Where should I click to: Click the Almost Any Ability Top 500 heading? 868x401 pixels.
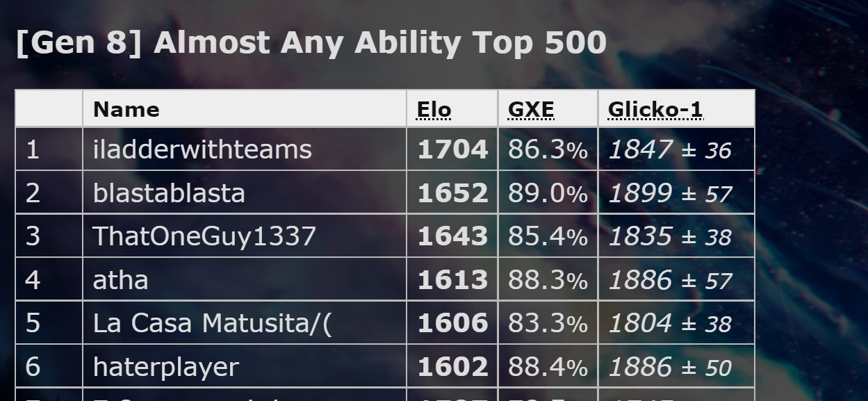pyautogui.click(x=311, y=43)
